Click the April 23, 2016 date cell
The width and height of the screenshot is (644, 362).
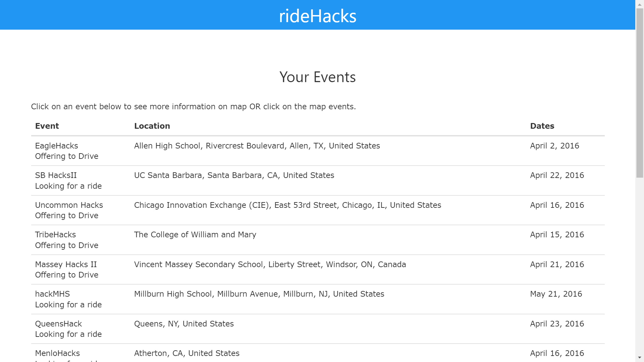pos(557,324)
